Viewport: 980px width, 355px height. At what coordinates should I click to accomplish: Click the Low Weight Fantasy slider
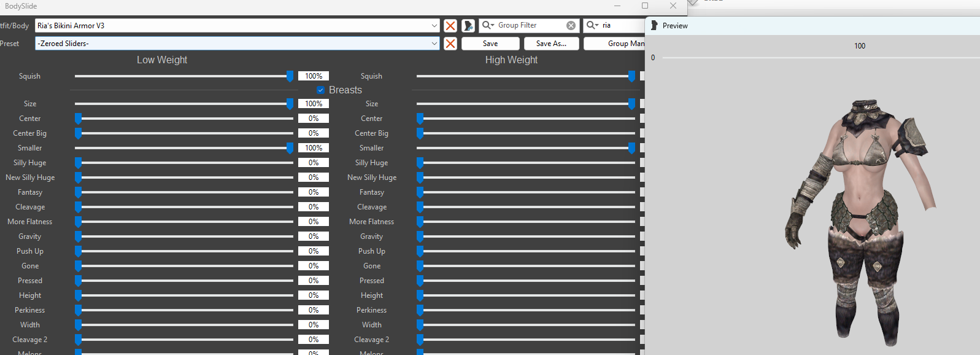[x=184, y=192]
